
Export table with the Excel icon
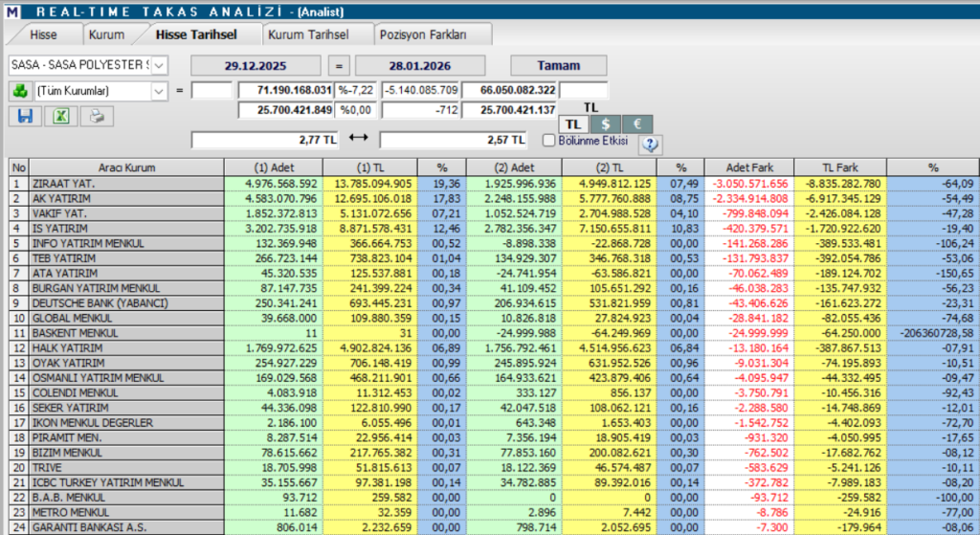click(59, 116)
